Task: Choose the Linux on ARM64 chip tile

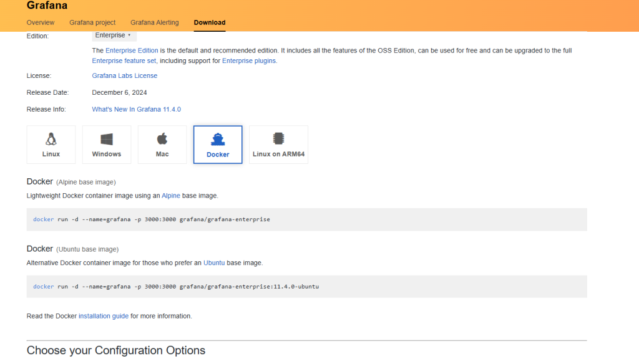Action: (278, 145)
